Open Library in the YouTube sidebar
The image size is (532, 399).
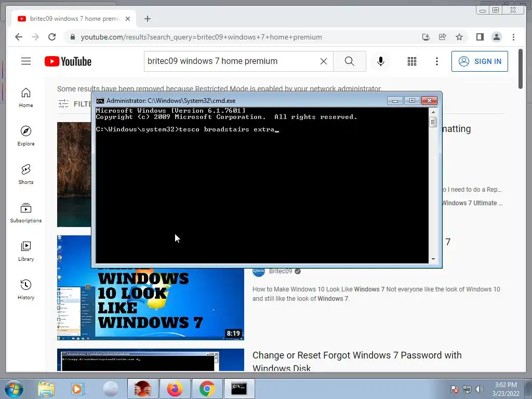(26, 251)
